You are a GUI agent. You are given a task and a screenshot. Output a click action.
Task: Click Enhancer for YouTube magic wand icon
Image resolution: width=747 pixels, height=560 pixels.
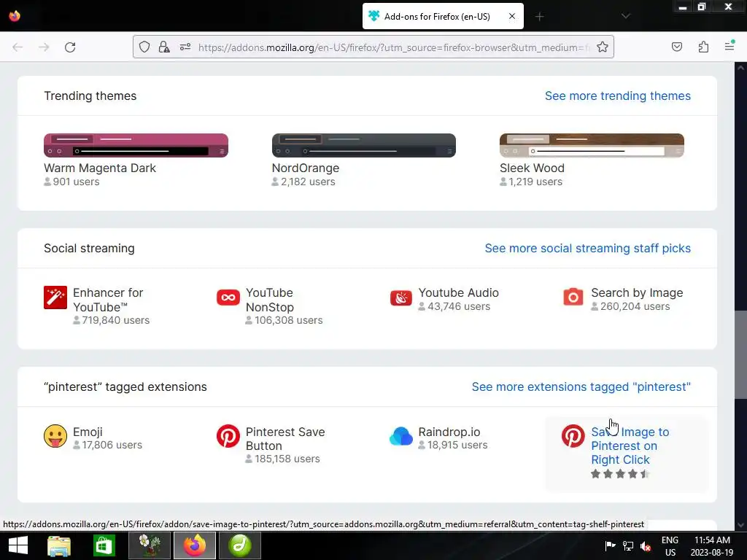tap(55, 297)
